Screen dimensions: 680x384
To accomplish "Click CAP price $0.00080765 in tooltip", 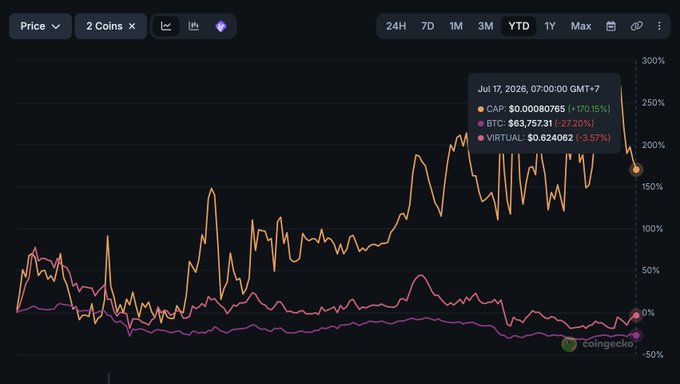I will click(536, 109).
